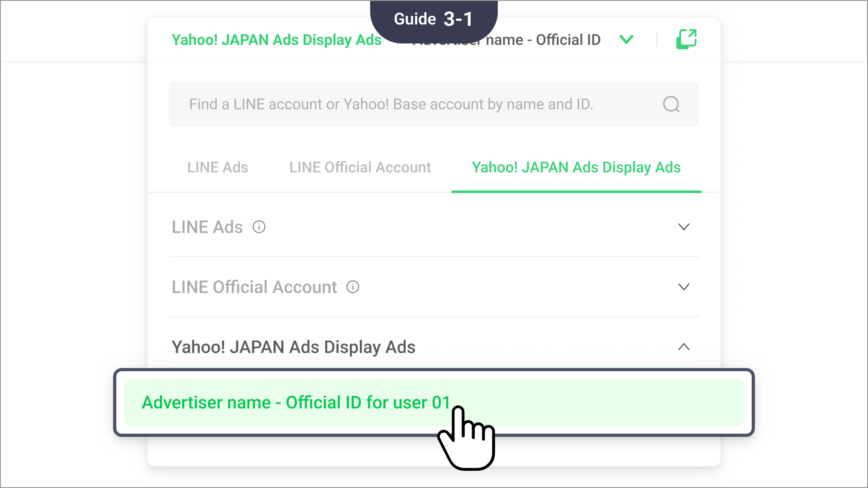The width and height of the screenshot is (868, 488).
Task: Click the external link icon top right
Action: coord(686,39)
